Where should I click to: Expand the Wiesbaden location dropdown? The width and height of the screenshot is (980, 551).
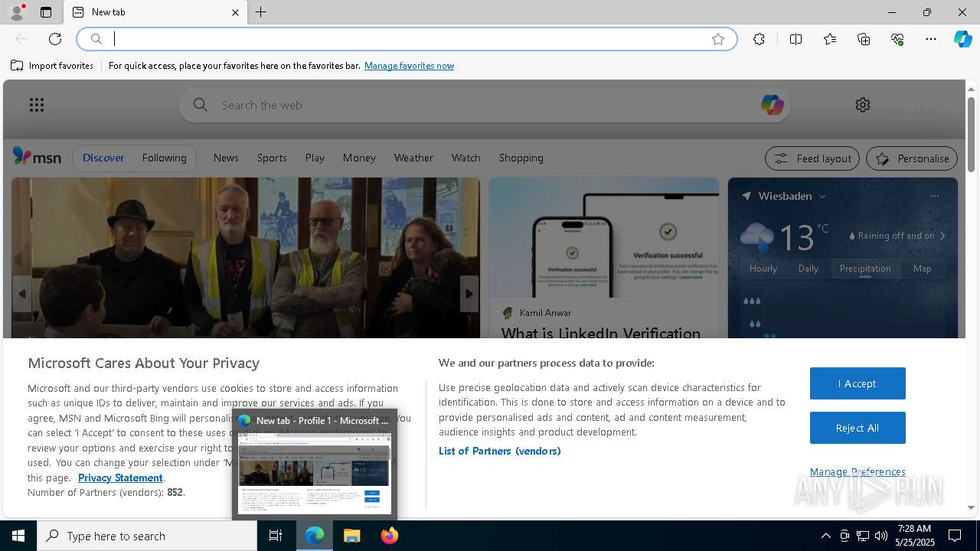[x=822, y=197]
